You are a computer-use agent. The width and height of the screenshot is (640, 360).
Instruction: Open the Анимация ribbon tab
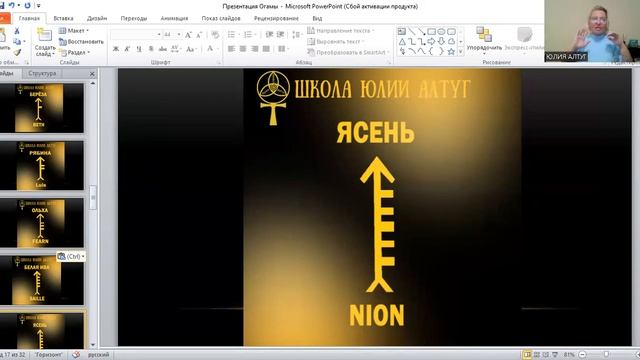[x=174, y=18]
